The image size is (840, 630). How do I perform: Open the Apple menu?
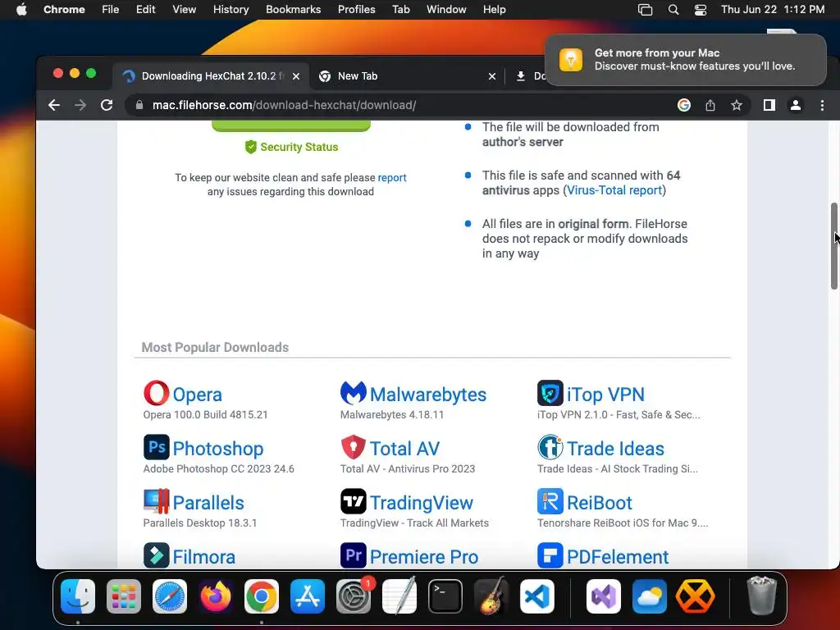coord(21,10)
